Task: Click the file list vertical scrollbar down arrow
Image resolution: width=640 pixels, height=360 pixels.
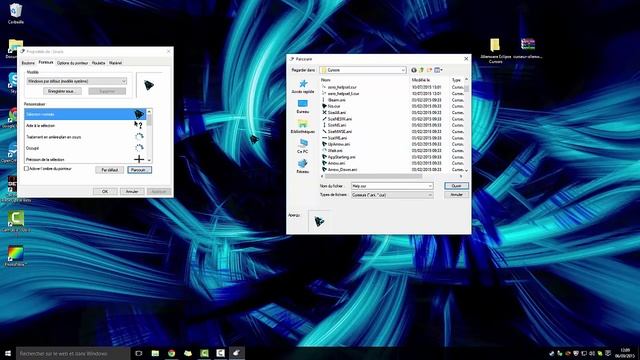Action: coord(466,170)
